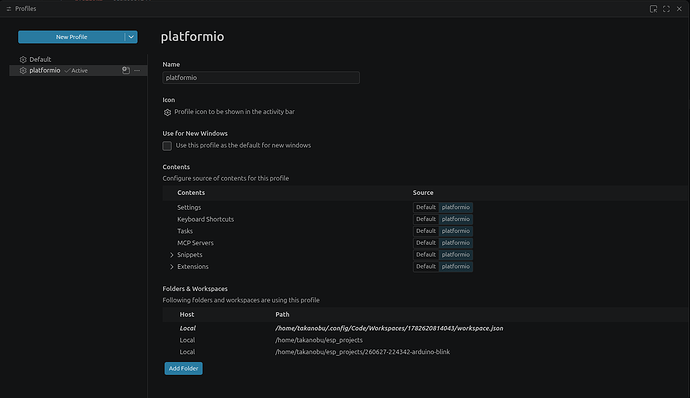This screenshot has width=690, height=398.
Task: Open platformio profile in new window icon
Action: [126, 70]
